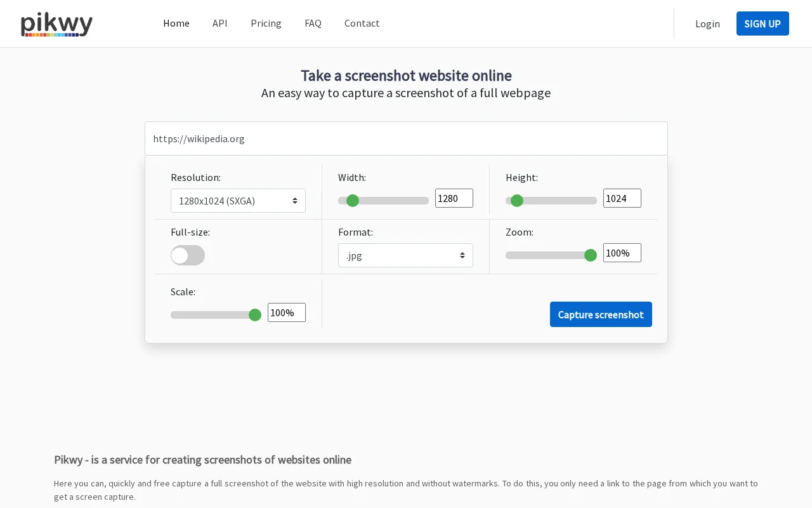
Task: Click the SIGN UP button
Action: [763, 23]
